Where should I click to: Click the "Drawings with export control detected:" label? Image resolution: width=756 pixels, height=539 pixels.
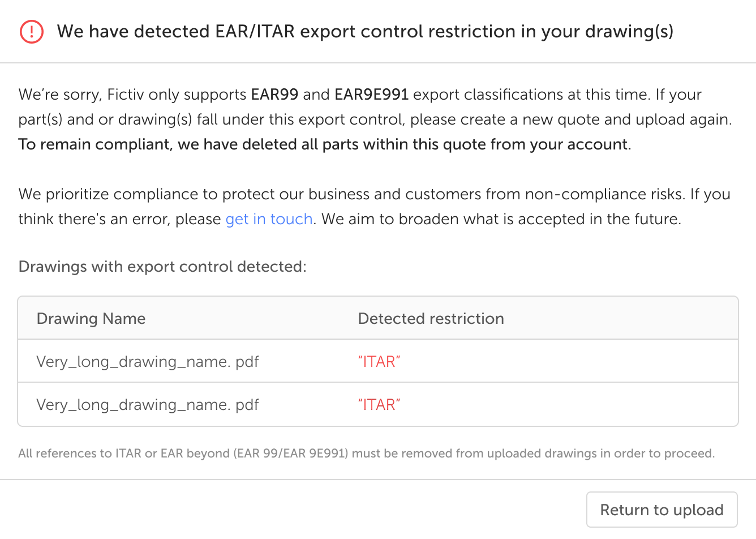162,267
